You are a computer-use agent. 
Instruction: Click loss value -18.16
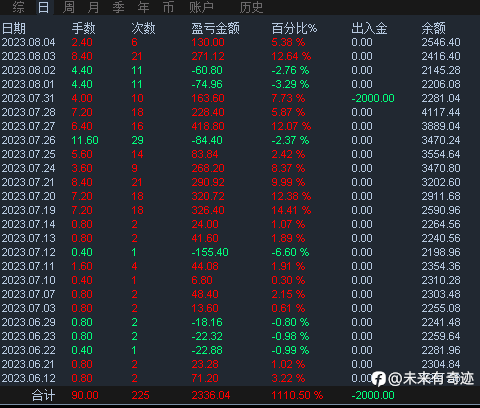pyautogui.click(x=207, y=322)
